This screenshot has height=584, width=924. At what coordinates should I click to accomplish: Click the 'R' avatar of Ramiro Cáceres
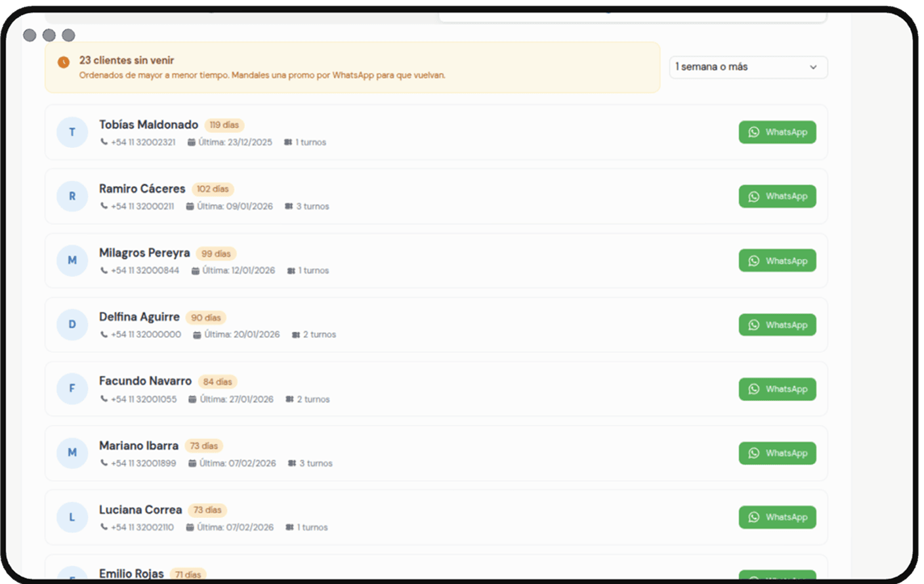click(x=72, y=196)
